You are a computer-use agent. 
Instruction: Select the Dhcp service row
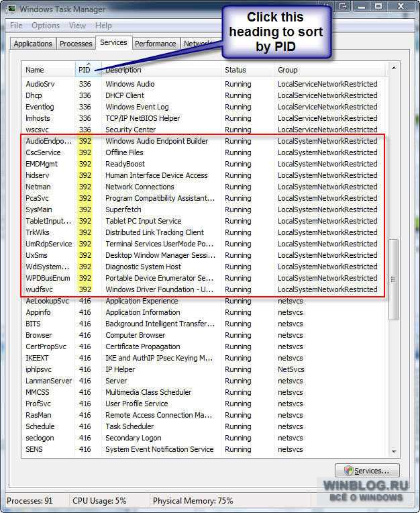pyautogui.click(x=204, y=95)
